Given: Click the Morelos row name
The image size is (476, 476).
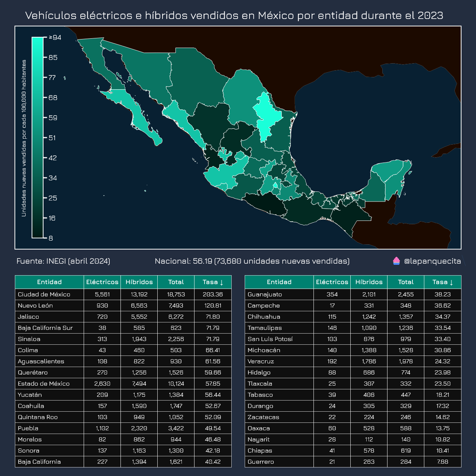Looking at the screenshot, I should coord(30,439).
